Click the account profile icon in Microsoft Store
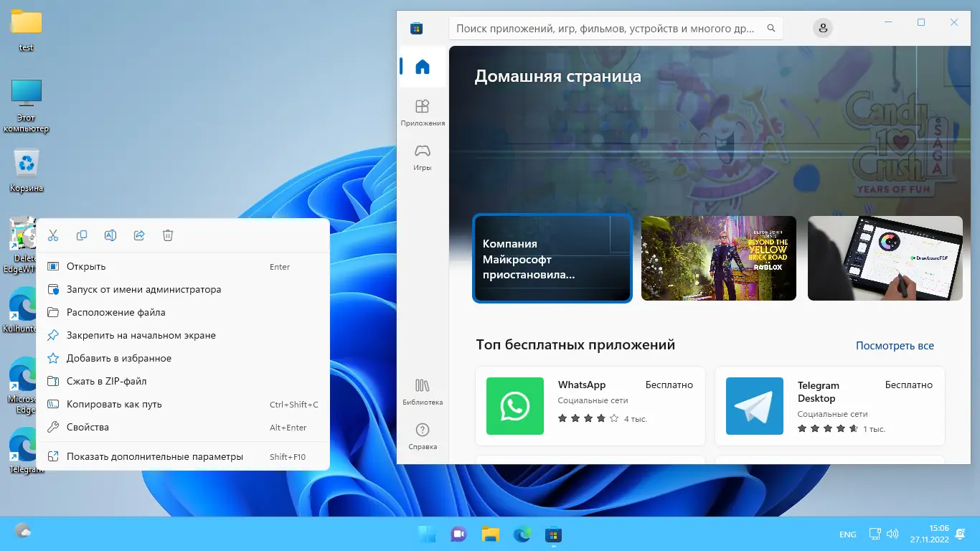980x551 pixels. click(x=822, y=28)
